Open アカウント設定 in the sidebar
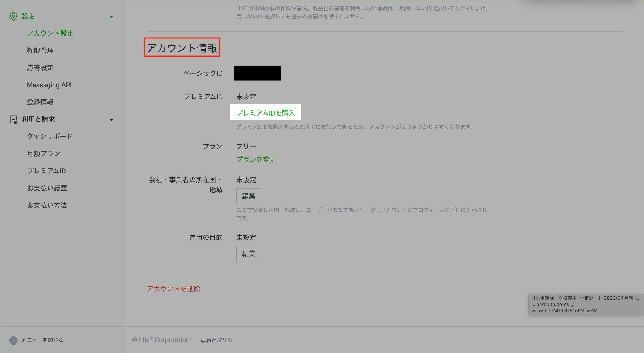644x353 pixels. coord(50,33)
